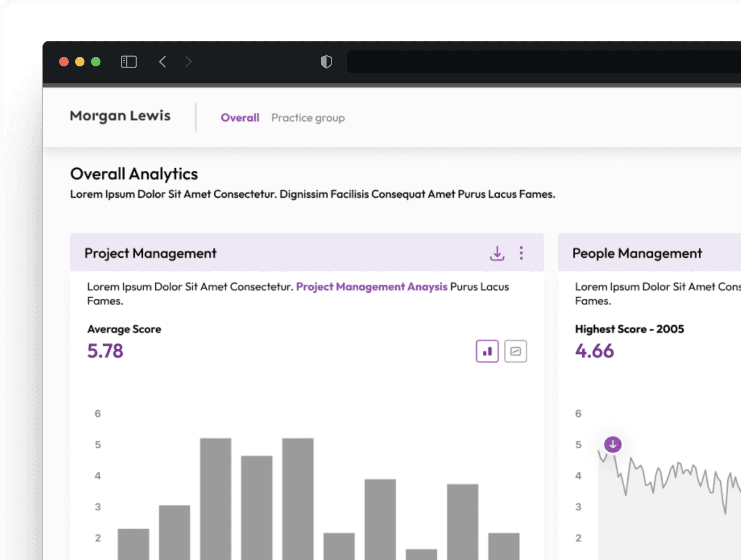Open Project Management three-dot menu
The width and height of the screenshot is (741, 560).
[x=521, y=253]
